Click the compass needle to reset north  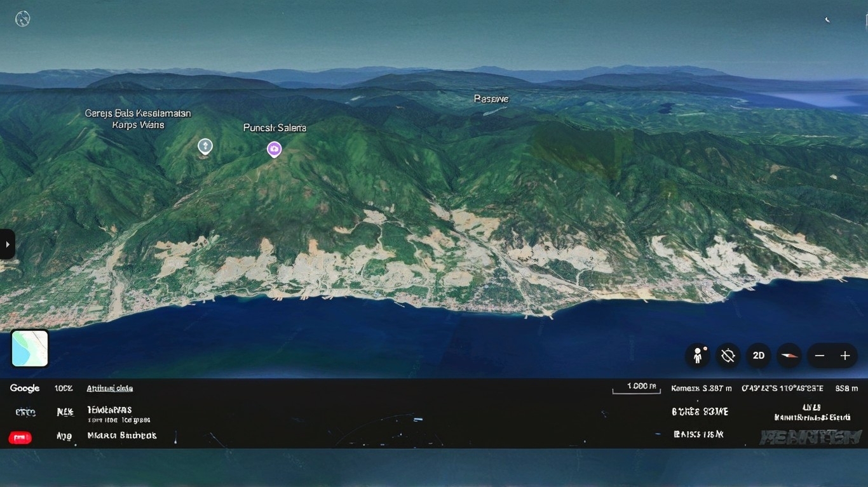[x=789, y=356]
